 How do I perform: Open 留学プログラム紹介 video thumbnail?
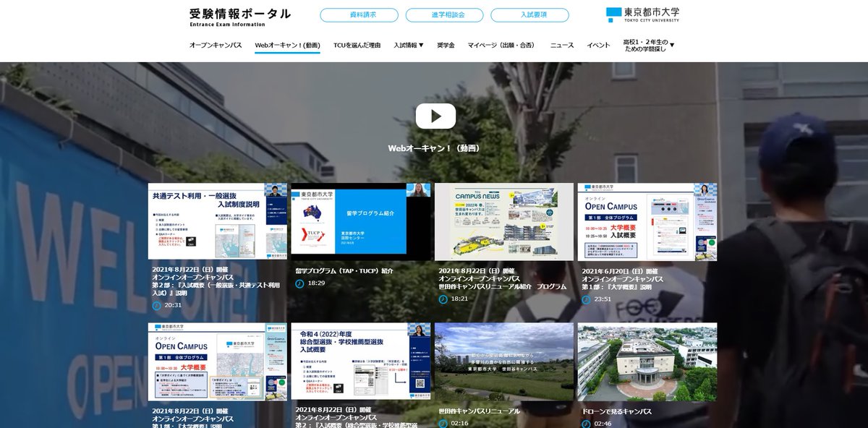360,221
